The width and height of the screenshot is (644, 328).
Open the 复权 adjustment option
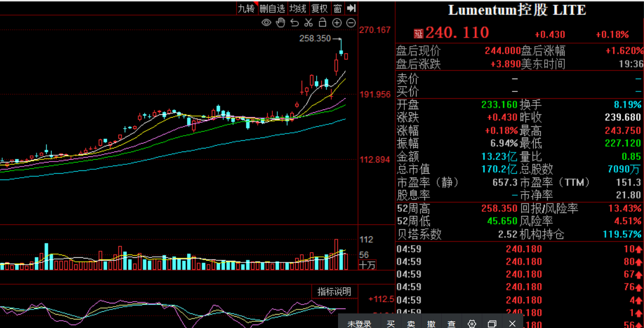tap(319, 8)
